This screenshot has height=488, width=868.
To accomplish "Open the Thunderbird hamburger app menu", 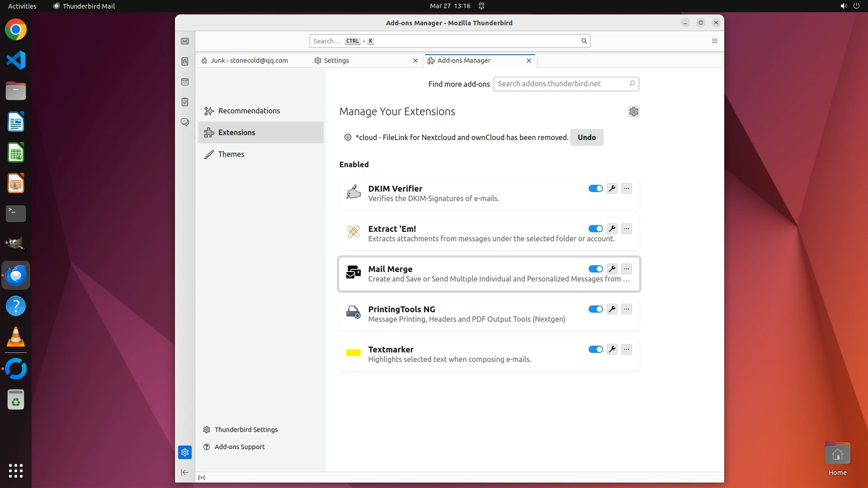I will click(714, 41).
